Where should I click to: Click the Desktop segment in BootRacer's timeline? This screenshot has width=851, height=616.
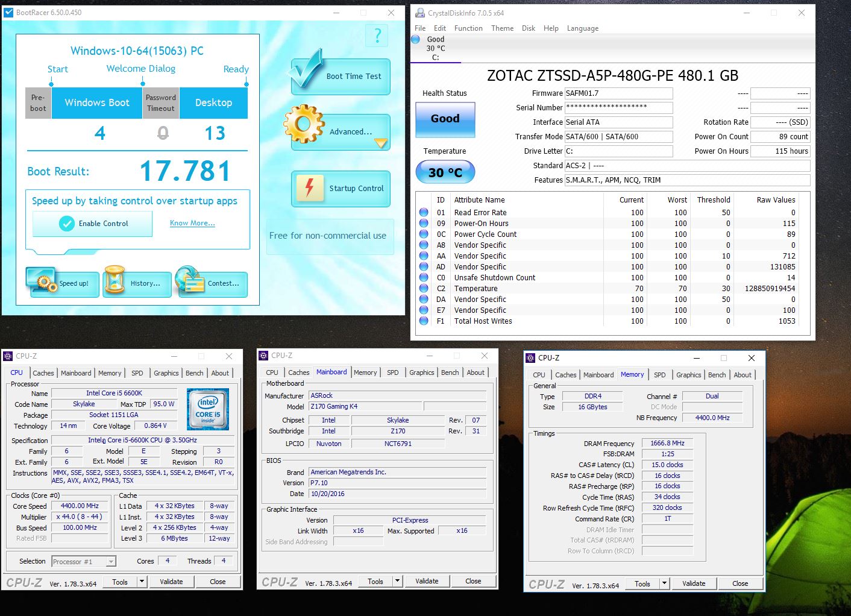tap(213, 102)
